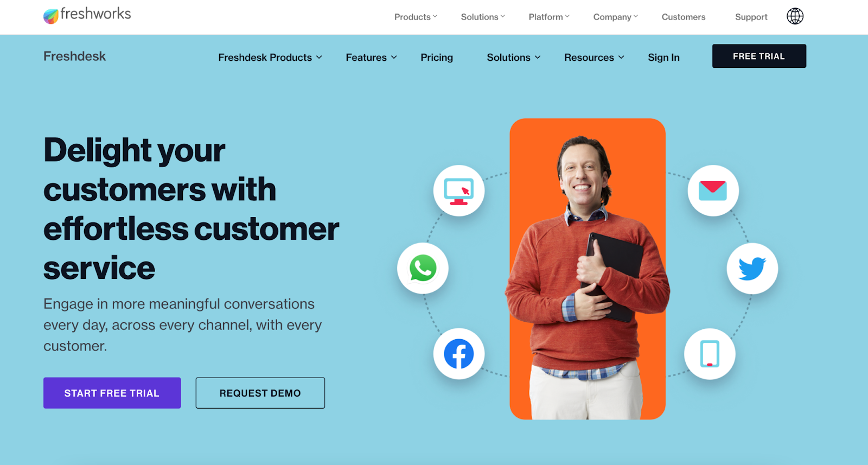The width and height of the screenshot is (868, 465).
Task: Click the REQUEST DEMO button
Action: pyautogui.click(x=260, y=393)
